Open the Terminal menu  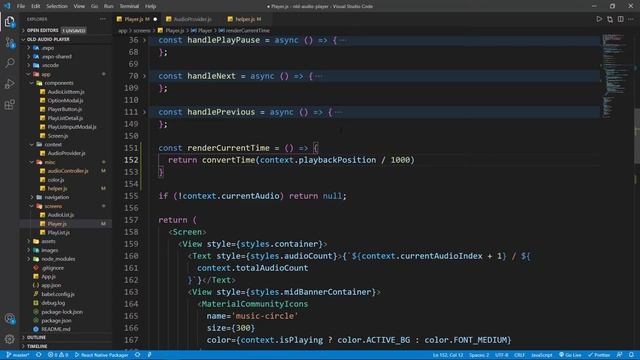tap(129, 6)
